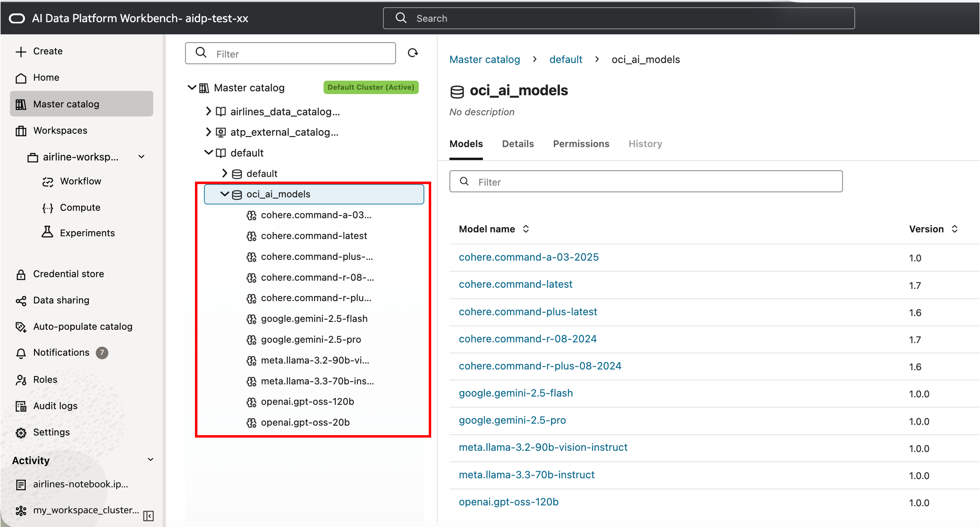Click the global Search field
The height and width of the screenshot is (527, 980).
(619, 18)
